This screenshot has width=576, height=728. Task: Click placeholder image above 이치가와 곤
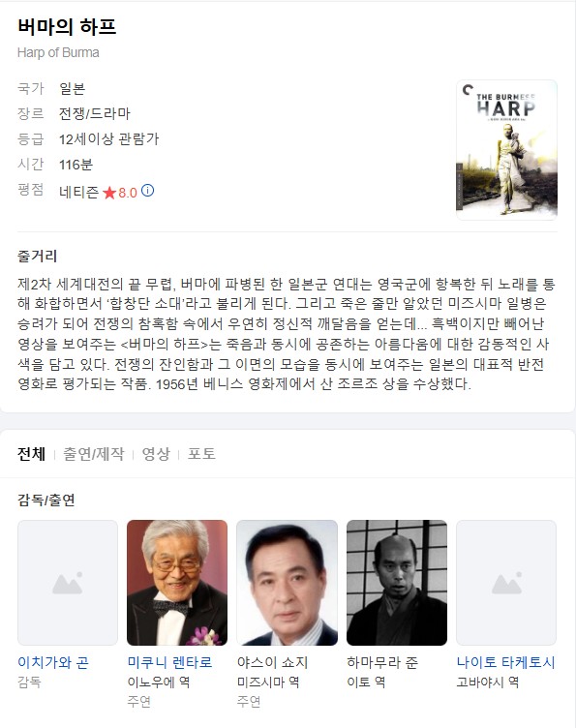[x=68, y=583]
